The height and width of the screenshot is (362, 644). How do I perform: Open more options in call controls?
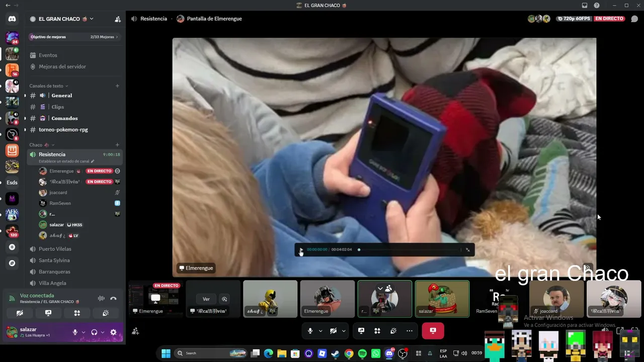click(x=410, y=331)
